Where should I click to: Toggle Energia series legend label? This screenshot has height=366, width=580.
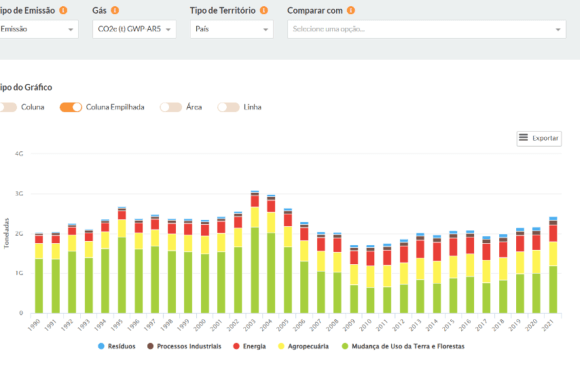[x=254, y=346]
